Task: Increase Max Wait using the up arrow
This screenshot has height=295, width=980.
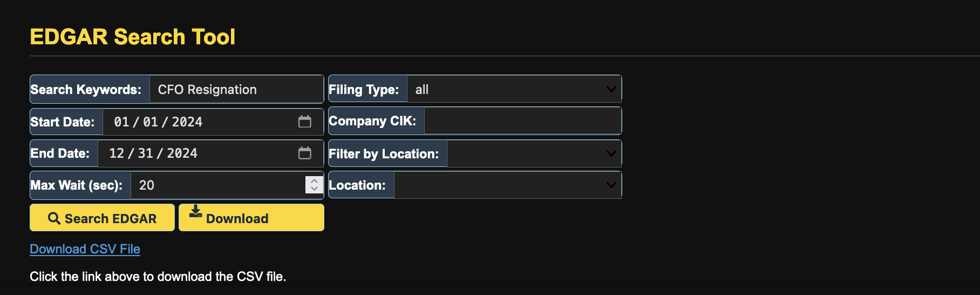Action: pyautogui.click(x=314, y=180)
